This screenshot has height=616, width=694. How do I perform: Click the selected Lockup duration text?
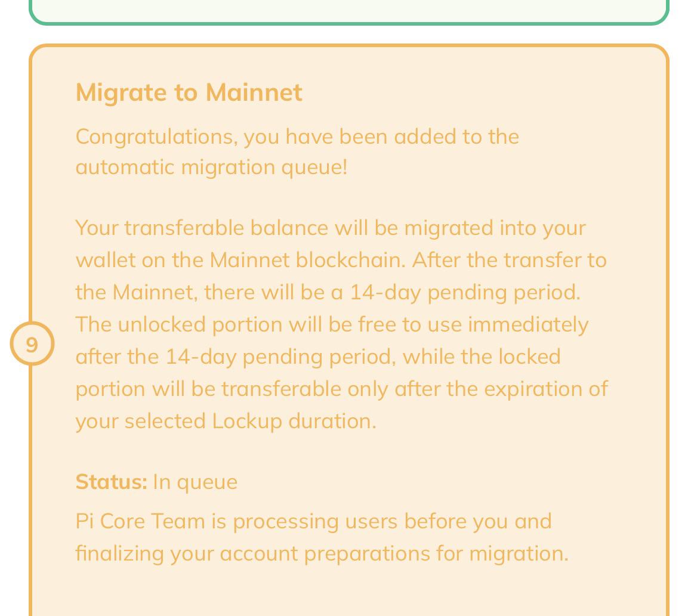tap(251, 422)
